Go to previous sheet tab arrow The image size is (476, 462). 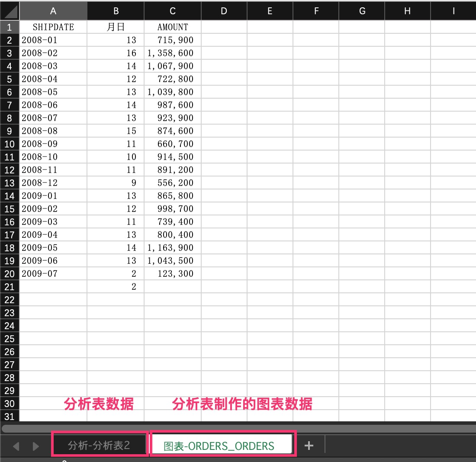tap(16, 446)
